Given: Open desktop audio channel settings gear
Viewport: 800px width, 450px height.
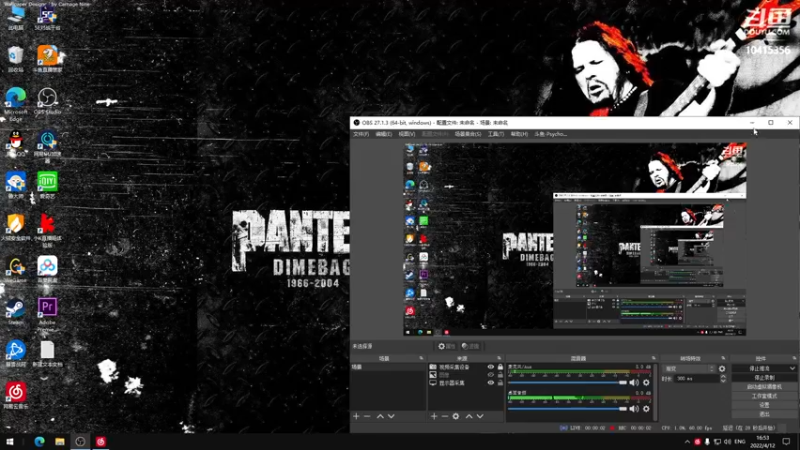Looking at the screenshot, I should pyautogui.click(x=646, y=409).
